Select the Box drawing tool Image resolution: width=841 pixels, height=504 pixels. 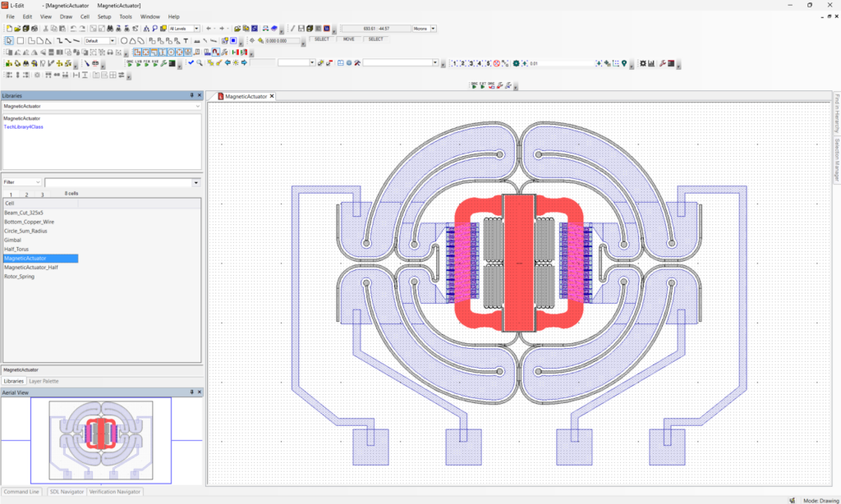(22, 39)
